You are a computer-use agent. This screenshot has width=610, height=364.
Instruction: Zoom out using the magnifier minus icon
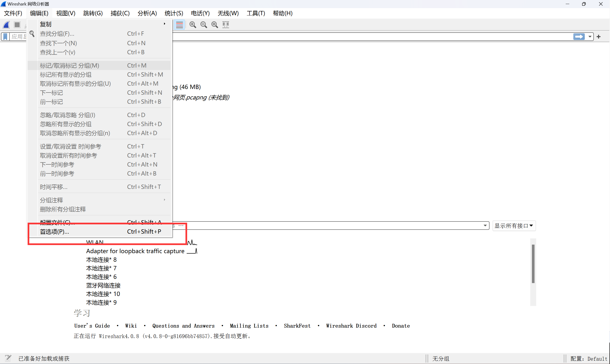204,25
